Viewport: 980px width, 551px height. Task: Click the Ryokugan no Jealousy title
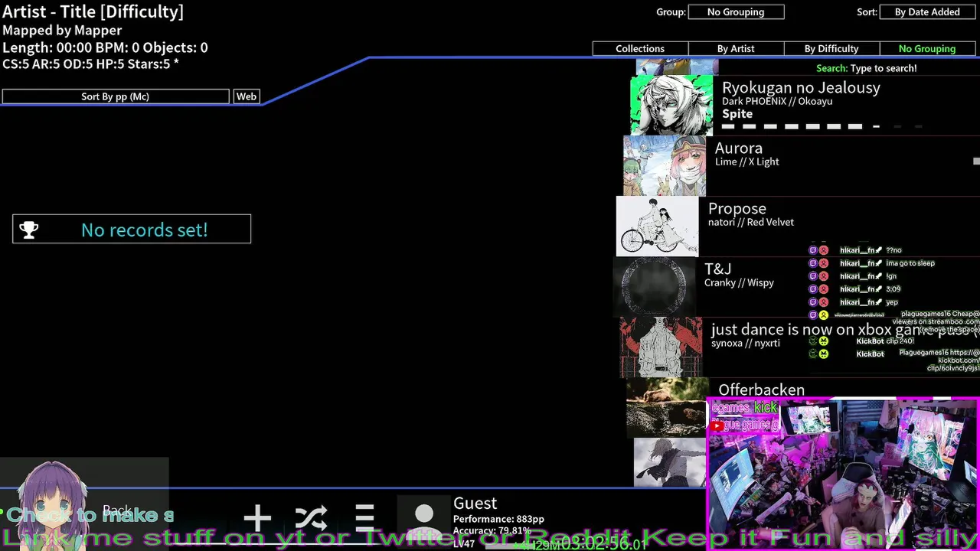[x=801, y=88]
